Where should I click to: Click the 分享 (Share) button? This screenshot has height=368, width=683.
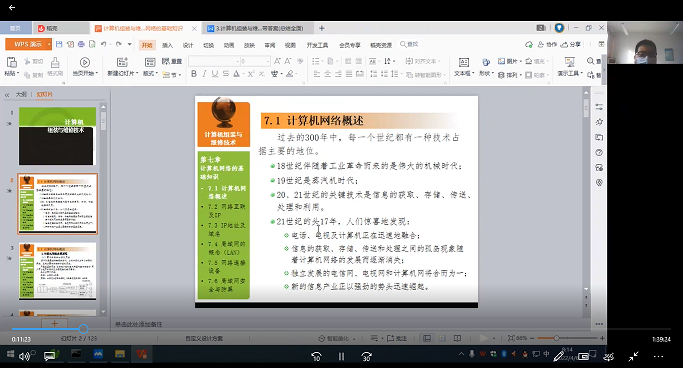coord(571,44)
